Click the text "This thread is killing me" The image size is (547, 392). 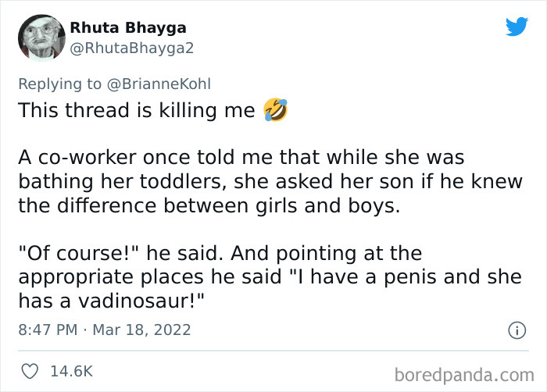tap(137, 111)
